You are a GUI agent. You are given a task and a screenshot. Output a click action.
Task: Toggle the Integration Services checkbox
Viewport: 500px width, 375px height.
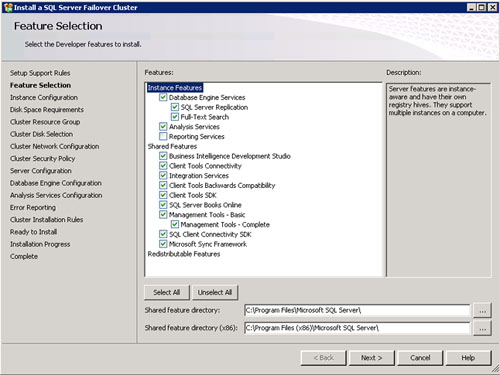tap(163, 175)
